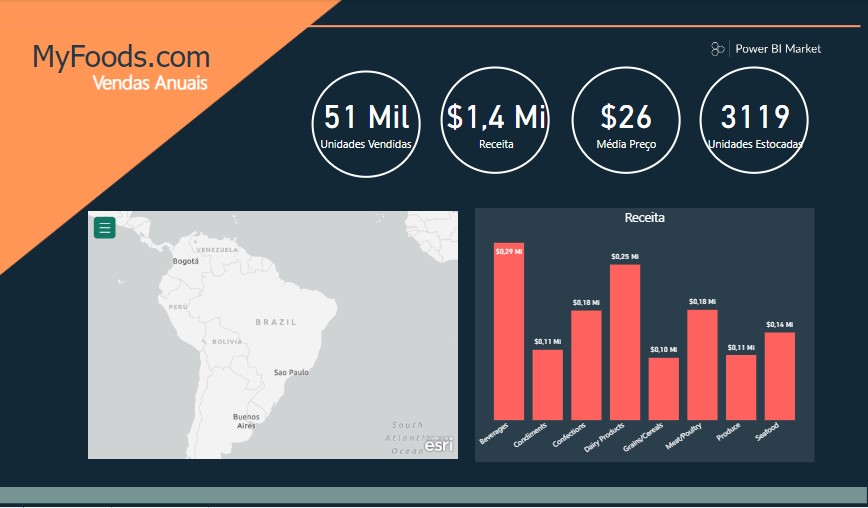The width and height of the screenshot is (868, 508).
Task: Select the $1,4 Mi Receita card
Action: [495, 121]
